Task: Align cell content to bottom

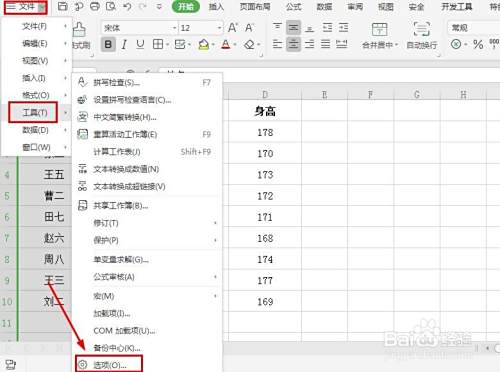Action: [x=310, y=28]
